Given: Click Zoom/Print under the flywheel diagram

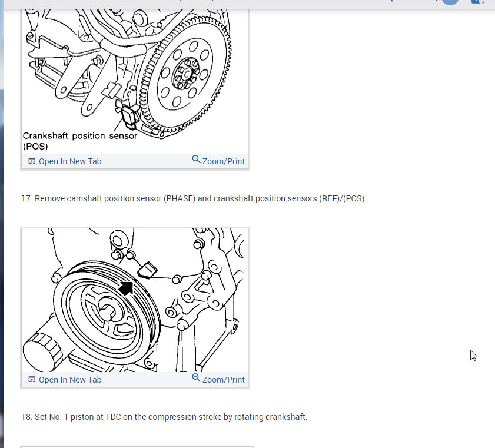Looking at the screenshot, I should pos(218,161).
